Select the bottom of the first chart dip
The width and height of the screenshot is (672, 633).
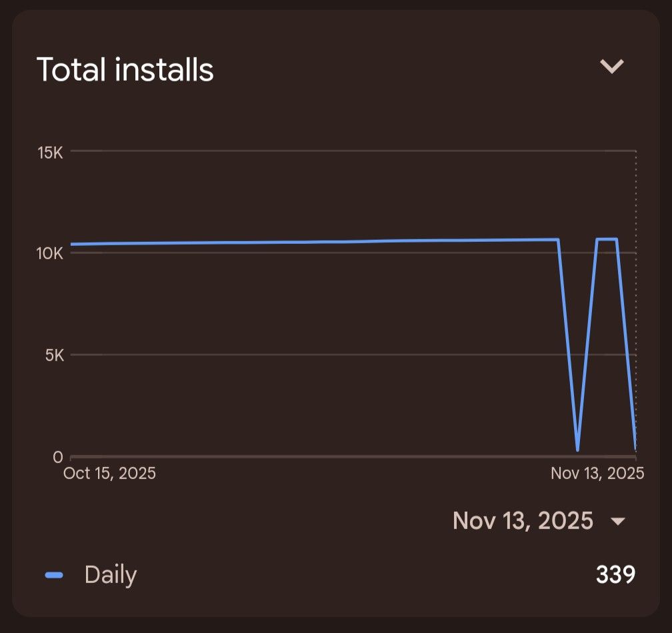577,450
